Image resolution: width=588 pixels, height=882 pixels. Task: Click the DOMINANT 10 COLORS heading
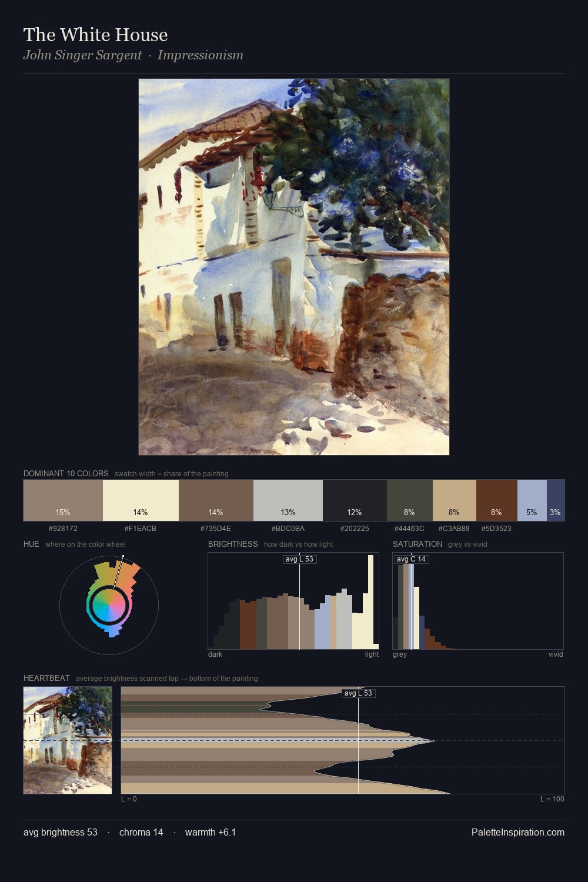click(66, 473)
